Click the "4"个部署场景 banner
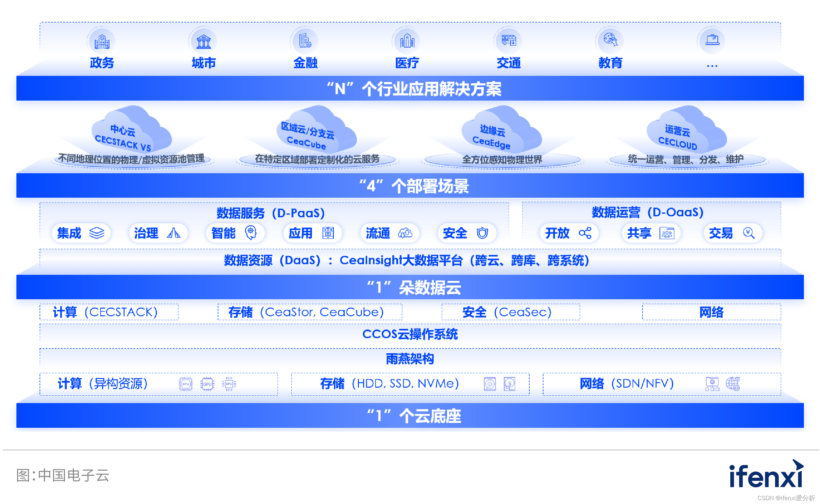 (x=410, y=185)
